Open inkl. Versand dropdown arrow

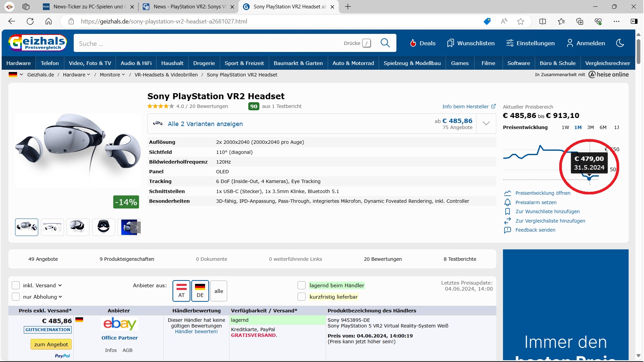pyautogui.click(x=60, y=286)
